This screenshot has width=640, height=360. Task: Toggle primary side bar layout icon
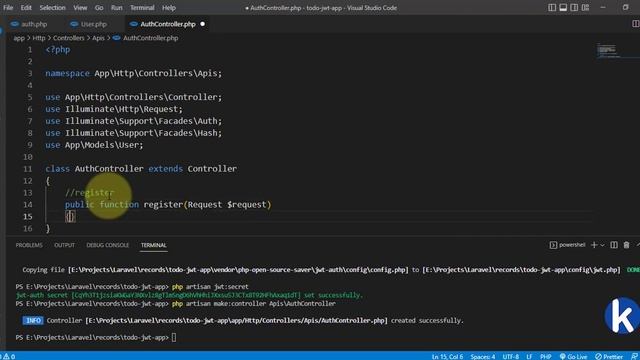tap(552, 8)
